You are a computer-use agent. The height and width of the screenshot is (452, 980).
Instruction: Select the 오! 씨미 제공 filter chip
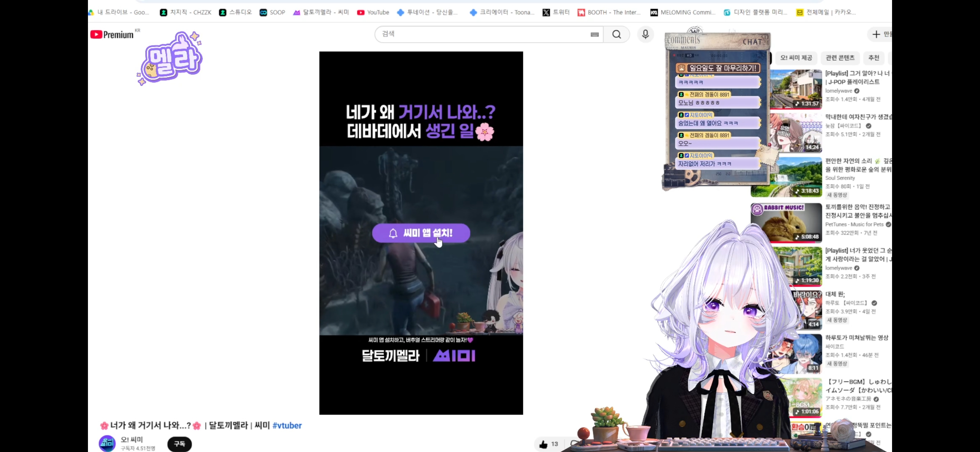click(796, 58)
